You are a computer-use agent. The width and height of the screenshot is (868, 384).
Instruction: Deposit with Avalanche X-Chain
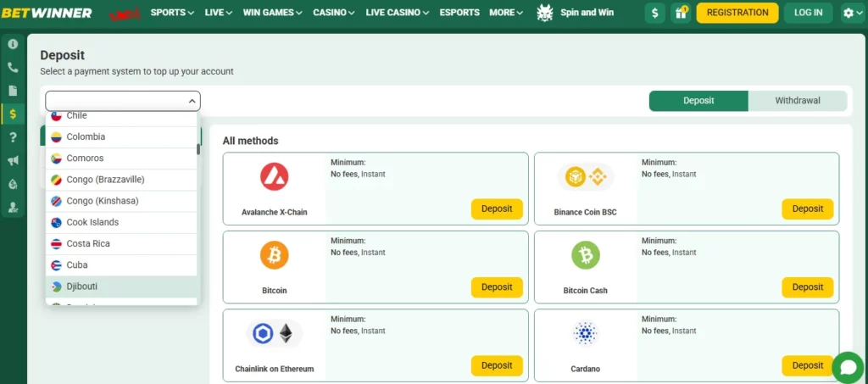tap(497, 209)
